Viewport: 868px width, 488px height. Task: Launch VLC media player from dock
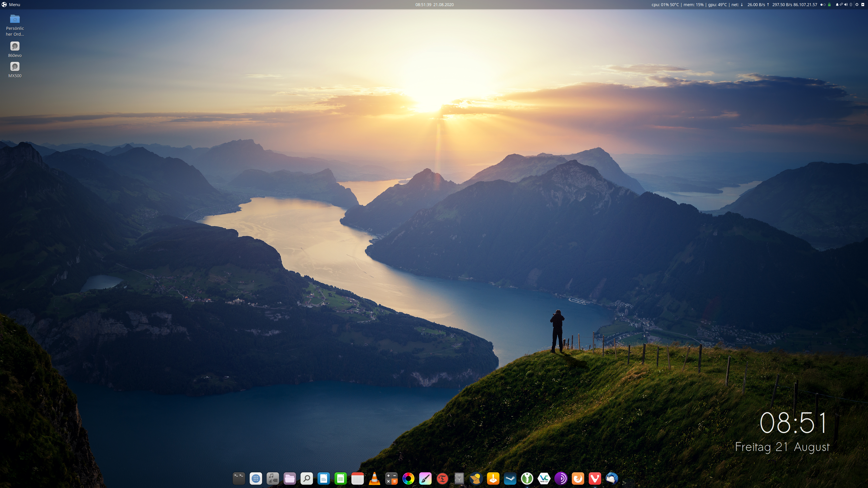pyautogui.click(x=374, y=478)
